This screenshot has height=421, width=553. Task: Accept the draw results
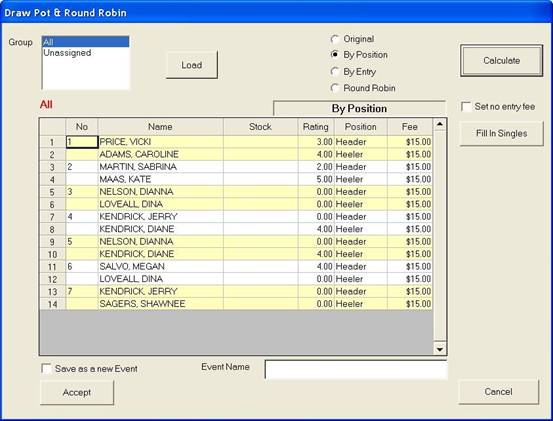[77, 392]
